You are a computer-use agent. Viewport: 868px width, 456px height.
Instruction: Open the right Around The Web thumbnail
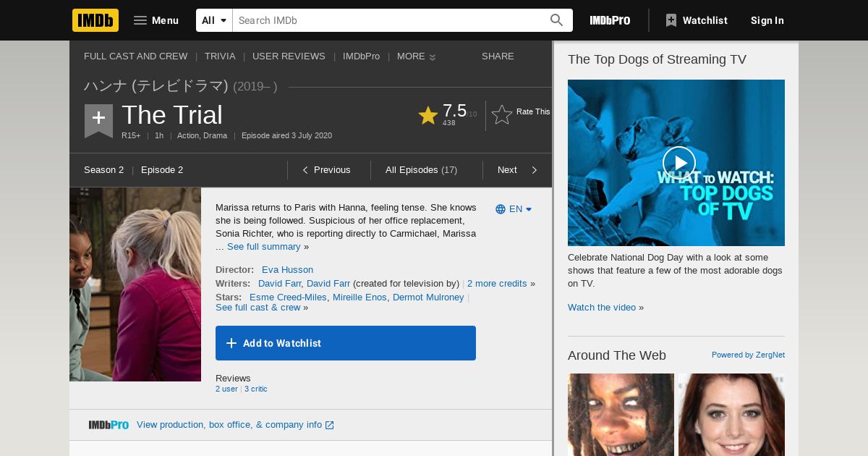(731, 415)
